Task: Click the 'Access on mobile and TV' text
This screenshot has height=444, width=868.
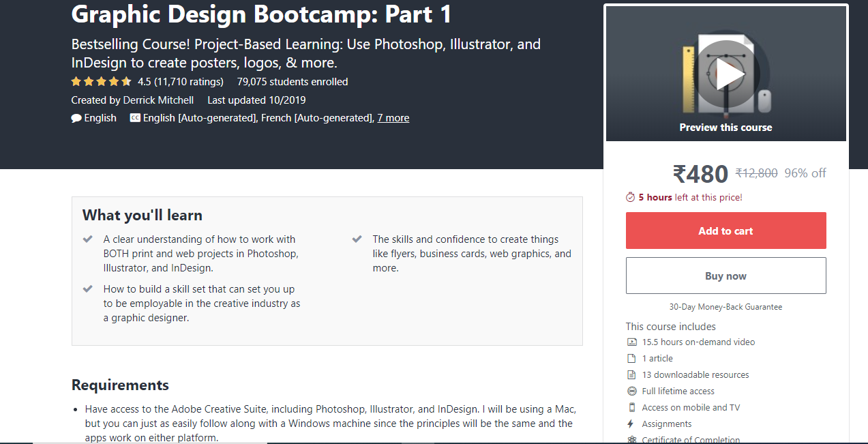Action: click(x=691, y=408)
